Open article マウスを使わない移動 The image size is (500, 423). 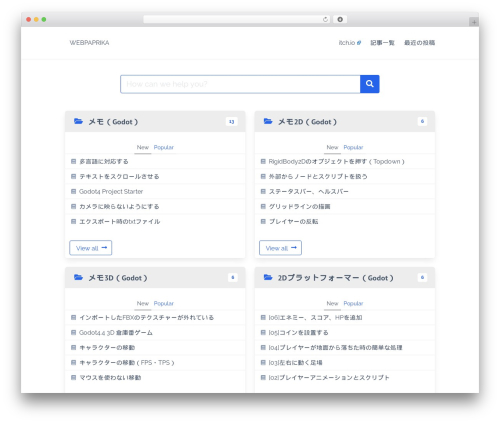pyautogui.click(x=110, y=377)
